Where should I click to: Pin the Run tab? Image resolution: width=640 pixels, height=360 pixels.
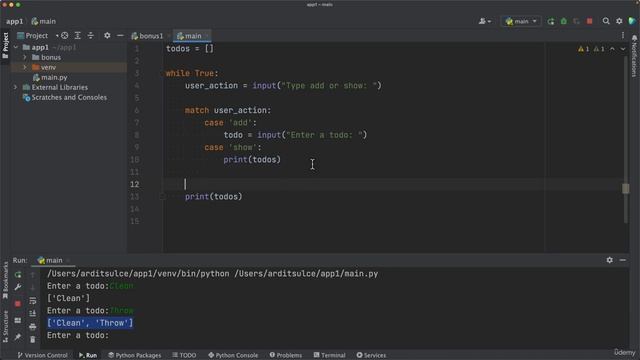(18, 337)
